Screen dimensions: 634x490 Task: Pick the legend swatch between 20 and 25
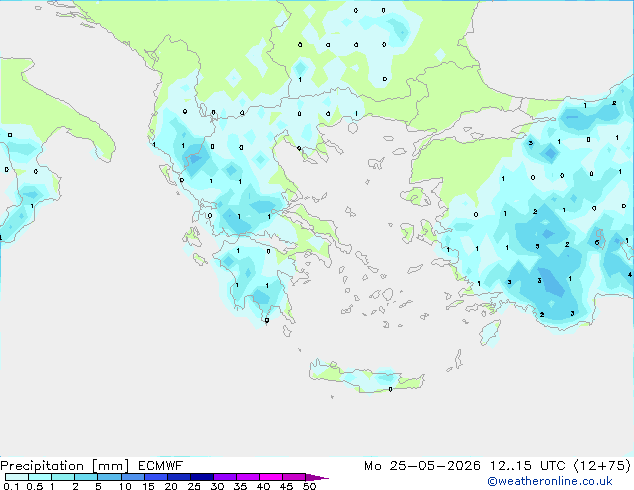[178, 477]
